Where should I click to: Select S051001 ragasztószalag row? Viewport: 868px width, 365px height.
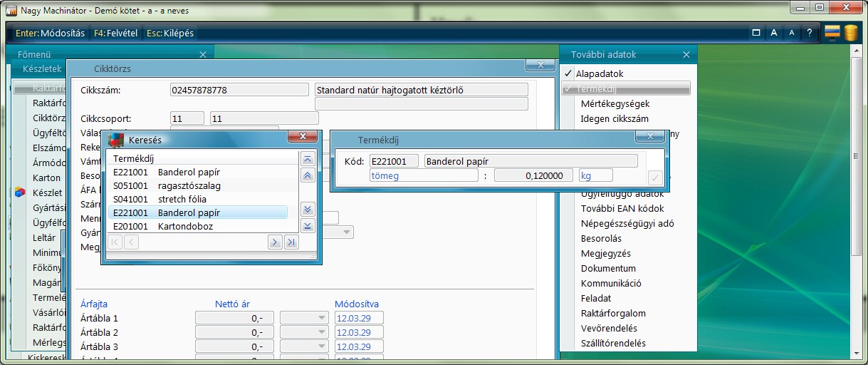point(200,185)
